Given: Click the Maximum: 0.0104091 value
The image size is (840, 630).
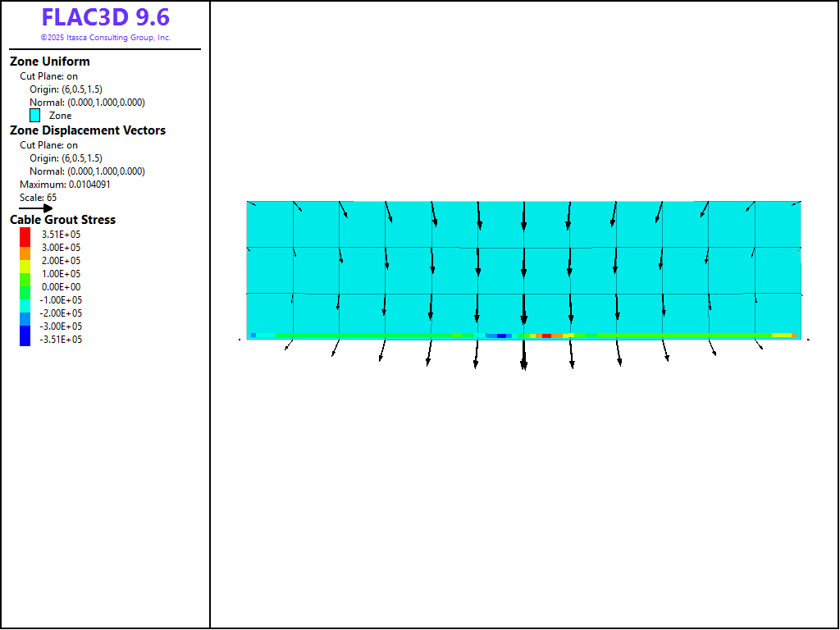Looking at the screenshot, I should pos(65,185).
